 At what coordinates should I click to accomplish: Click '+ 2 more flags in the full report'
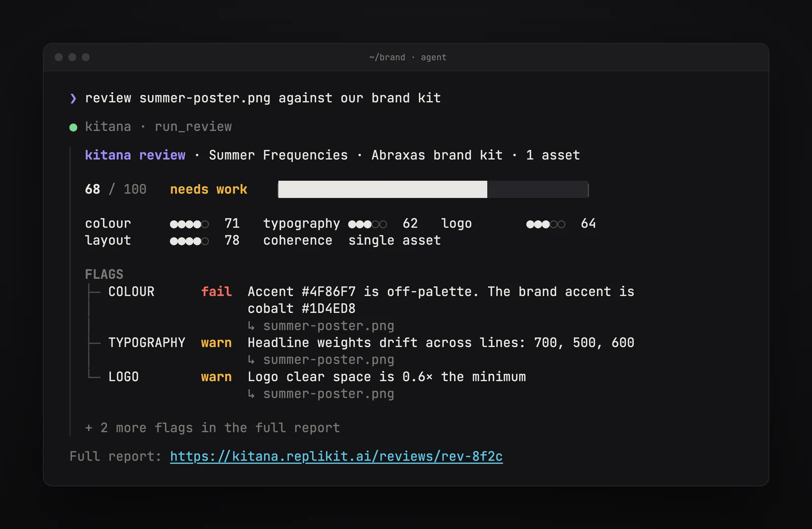[212, 428]
